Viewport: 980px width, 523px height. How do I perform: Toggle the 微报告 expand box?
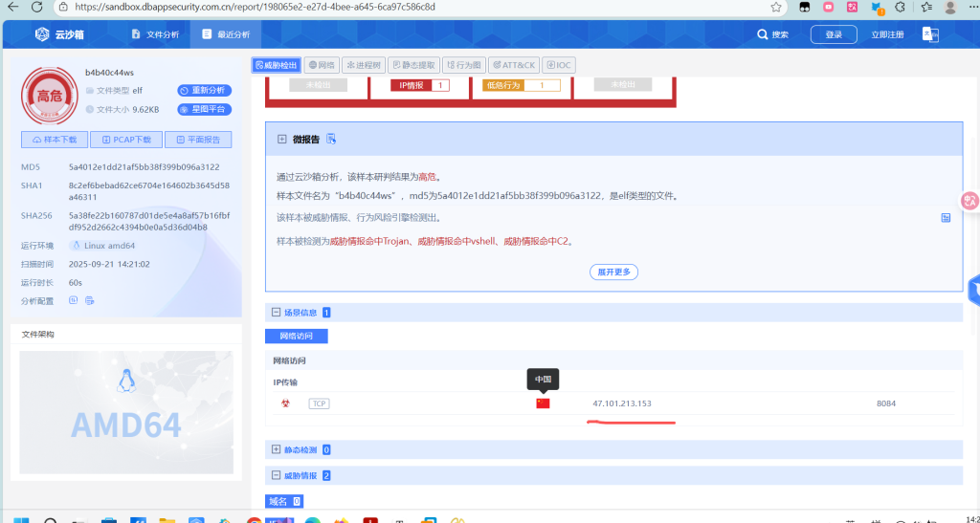282,139
